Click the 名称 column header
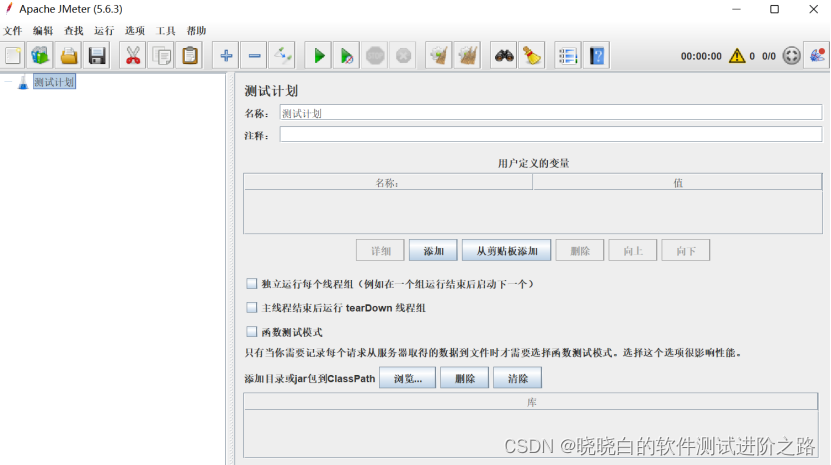831x465 pixels. point(388,182)
